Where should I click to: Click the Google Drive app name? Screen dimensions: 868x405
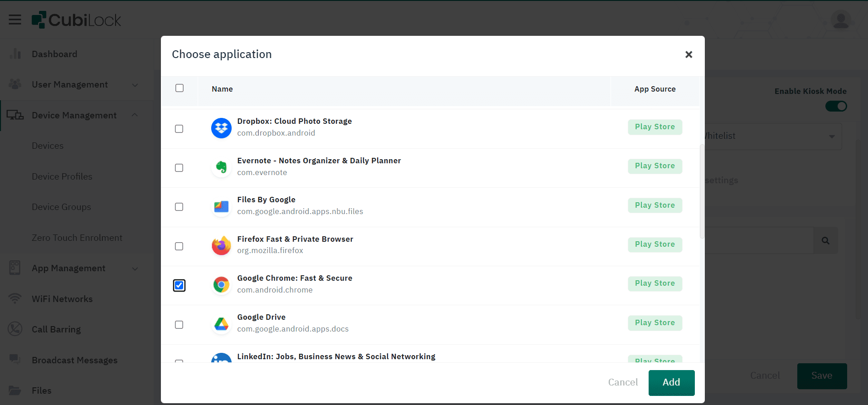[x=261, y=317]
